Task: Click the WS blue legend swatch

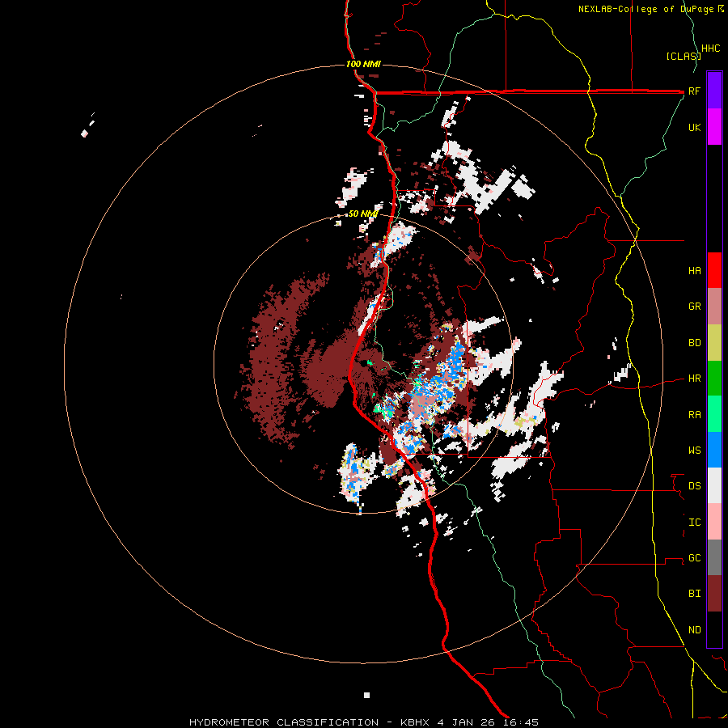Action: pyautogui.click(x=714, y=450)
